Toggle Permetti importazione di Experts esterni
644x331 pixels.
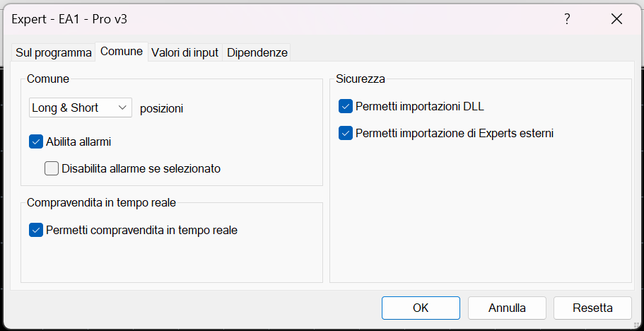(x=346, y=133)
